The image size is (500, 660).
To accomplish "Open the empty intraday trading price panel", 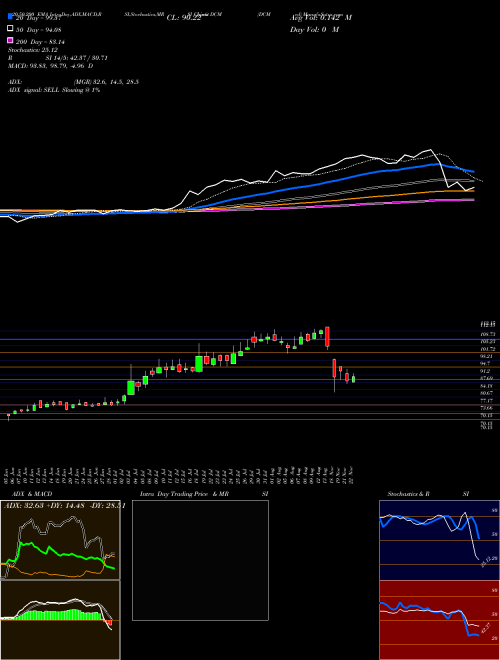I will click(200, 560).
